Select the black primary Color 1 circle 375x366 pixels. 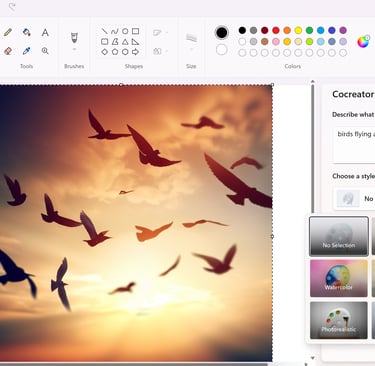coord(222,33)
